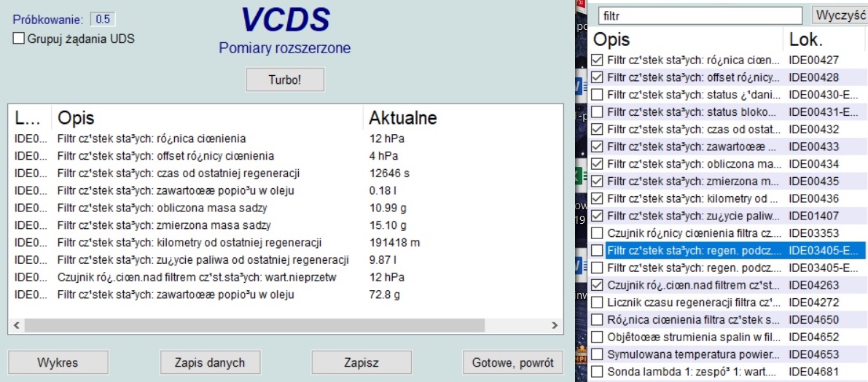Click the value 10.99 g
Viewport: 868px width, 382px height.
click(x=388, y=208)
